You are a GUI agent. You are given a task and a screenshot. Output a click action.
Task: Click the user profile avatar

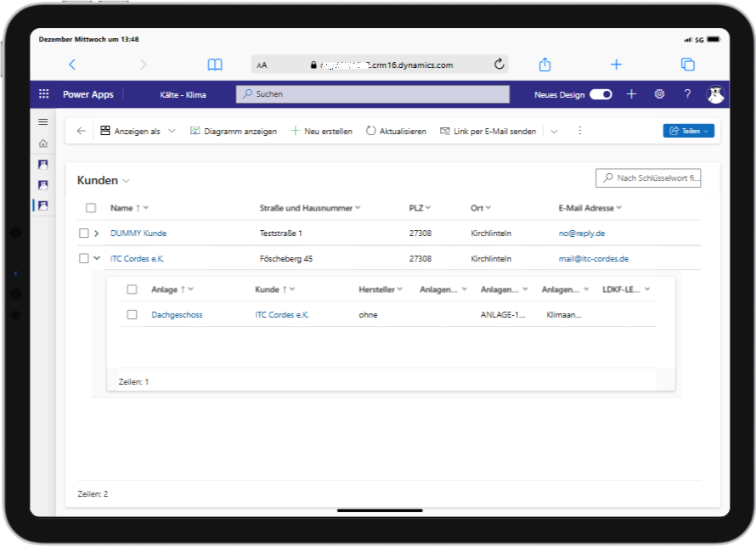tap(715, 94)
